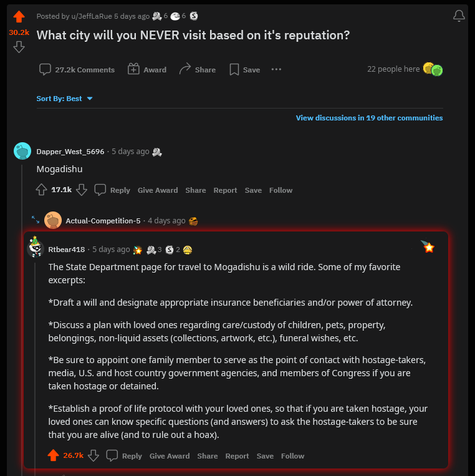The width and height of the screenshot is (475, 476).
Task: Downvote the main post
Action: (19, 47)
